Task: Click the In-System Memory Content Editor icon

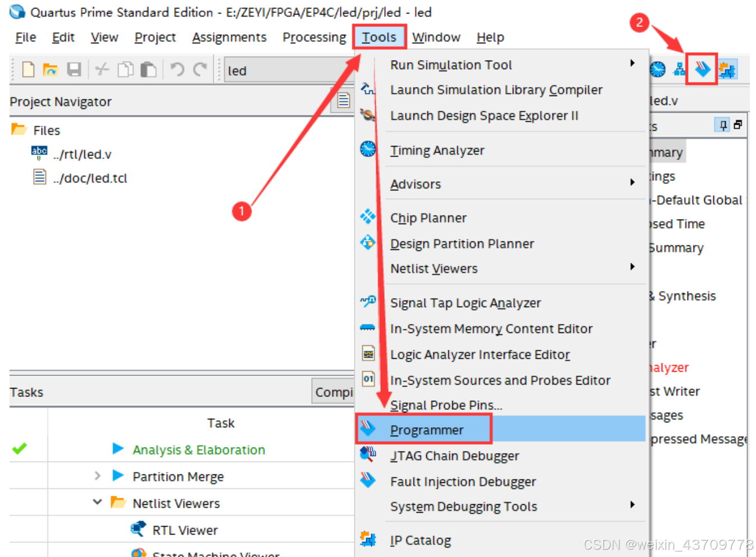Action: coord(367,327)
